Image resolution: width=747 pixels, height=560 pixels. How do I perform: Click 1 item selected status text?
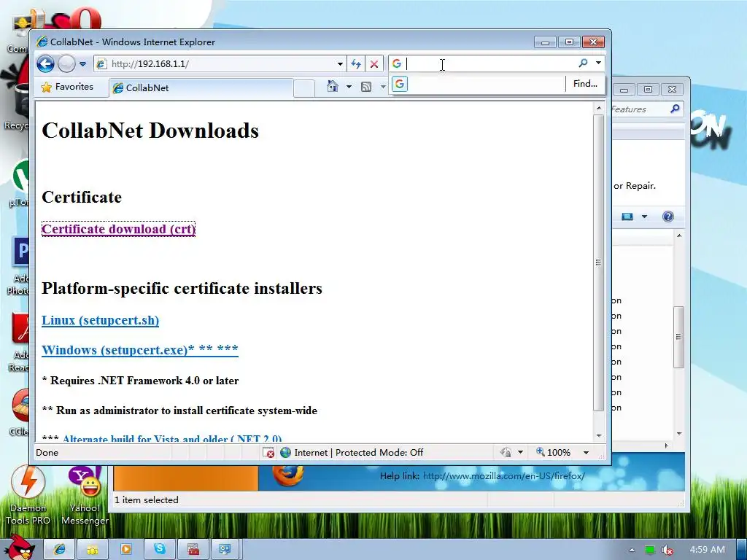click(x=147, y=500)
